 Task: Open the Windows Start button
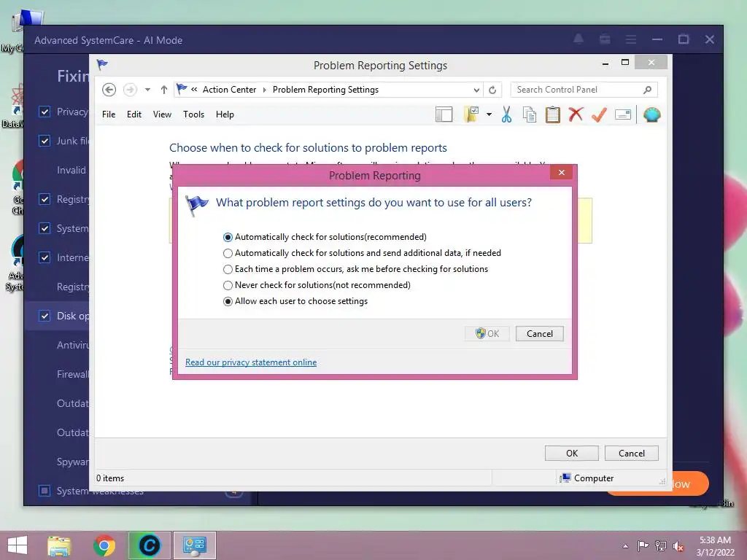(18, 545)
